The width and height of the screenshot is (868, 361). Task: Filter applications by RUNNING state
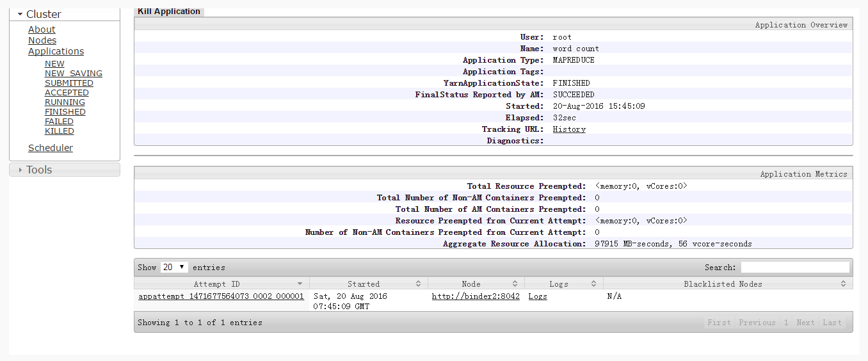click(65, 102)
